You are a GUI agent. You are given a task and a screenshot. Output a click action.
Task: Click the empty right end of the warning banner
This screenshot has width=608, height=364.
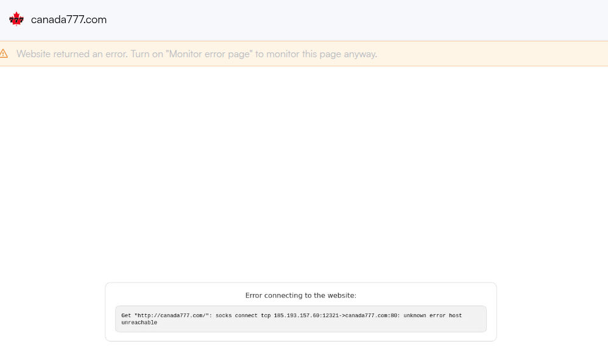492,54
